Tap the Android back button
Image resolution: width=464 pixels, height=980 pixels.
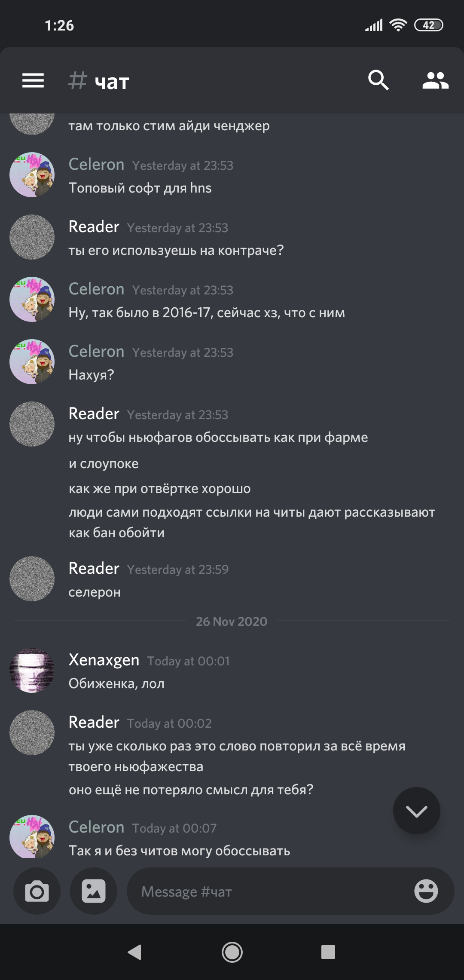pyautogui.click(x=135, y=952)
